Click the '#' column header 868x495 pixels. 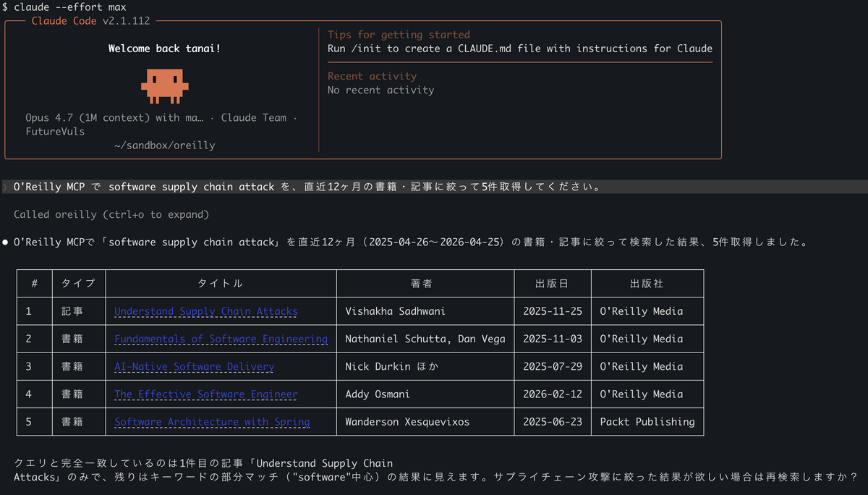click(34, 284)
